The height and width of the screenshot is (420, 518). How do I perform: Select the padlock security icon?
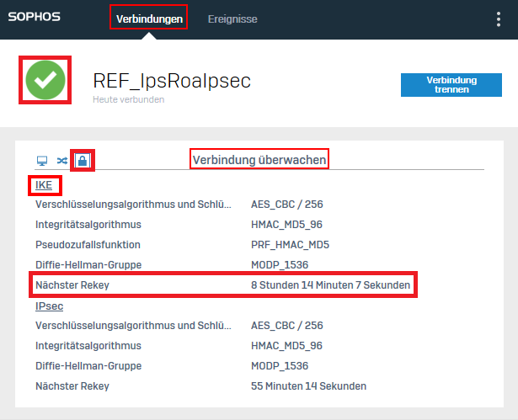(x=82, y=160)
